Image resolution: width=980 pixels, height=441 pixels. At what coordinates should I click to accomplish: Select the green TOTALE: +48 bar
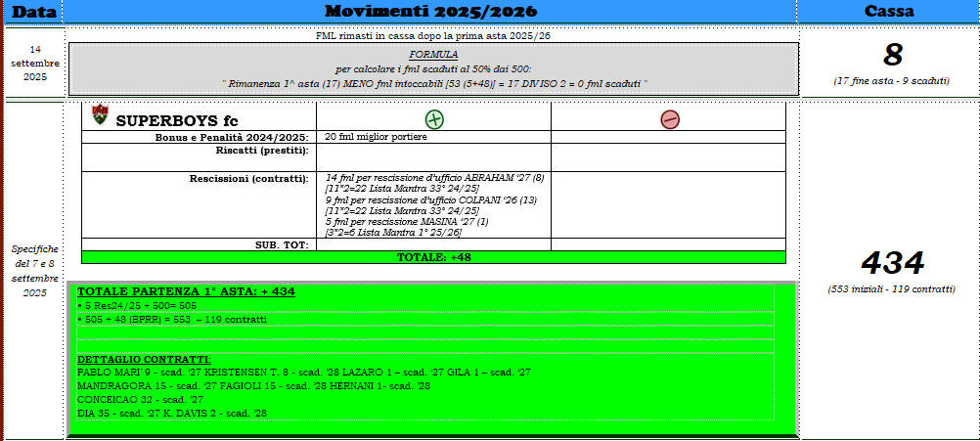click(433, 257)
